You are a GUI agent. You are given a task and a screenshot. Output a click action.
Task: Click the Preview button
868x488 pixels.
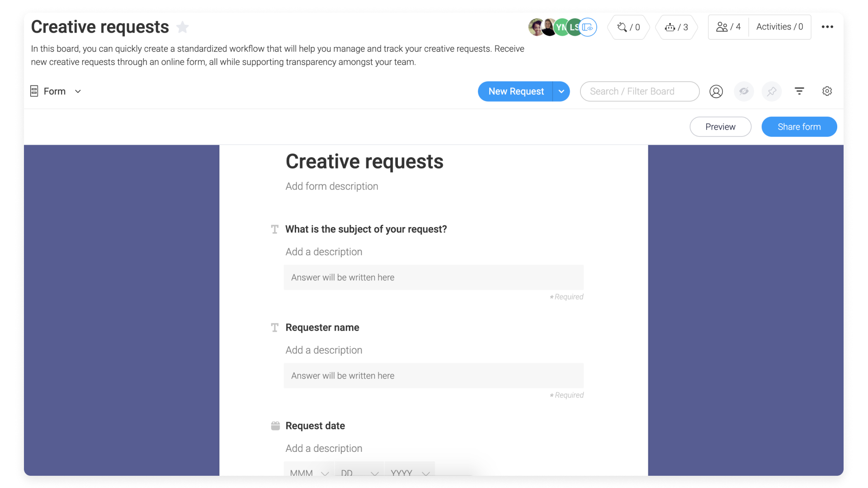coord(721,127)
